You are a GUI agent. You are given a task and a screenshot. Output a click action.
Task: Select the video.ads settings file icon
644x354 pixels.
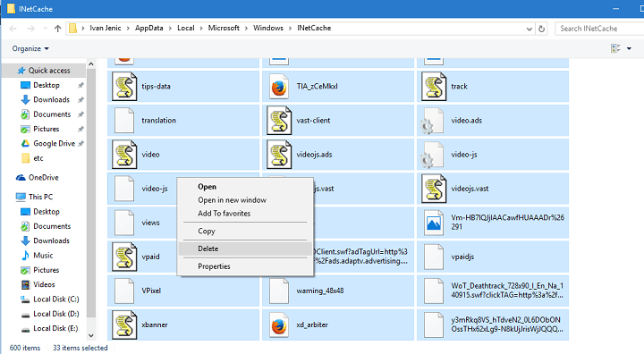tap(432, 121)
